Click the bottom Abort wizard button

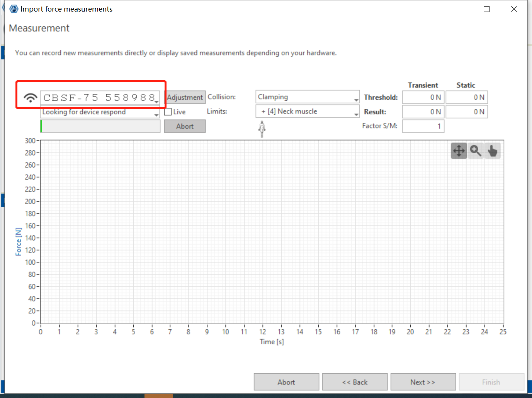286,382
